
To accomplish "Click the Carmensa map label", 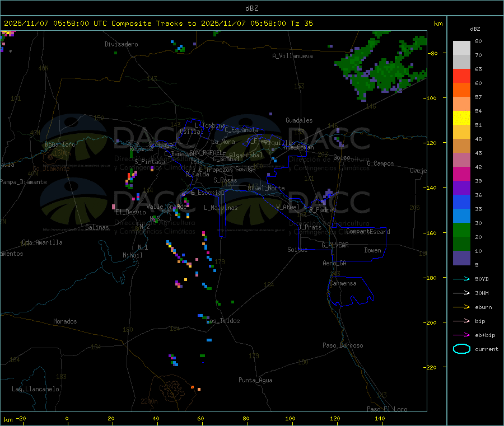I will (343, 283).
